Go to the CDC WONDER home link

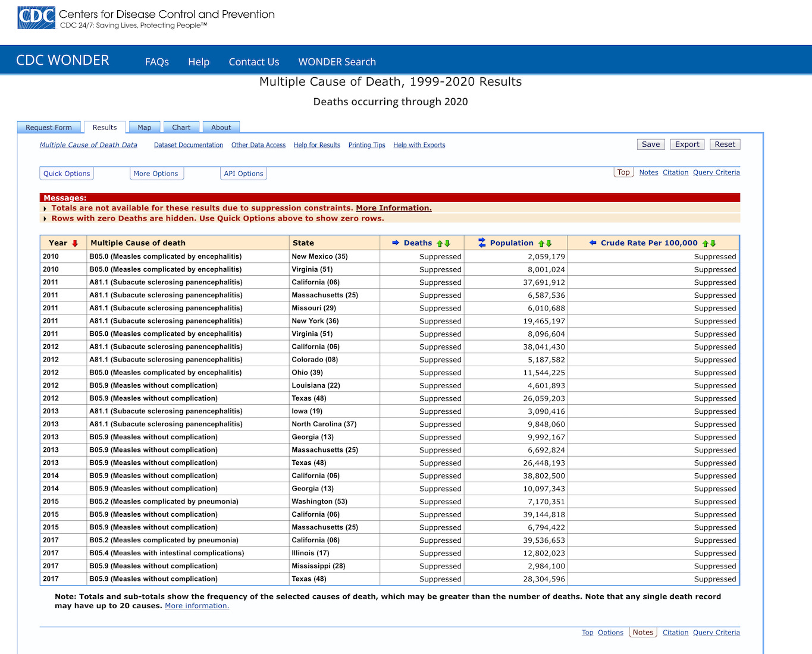coord(62,61)
